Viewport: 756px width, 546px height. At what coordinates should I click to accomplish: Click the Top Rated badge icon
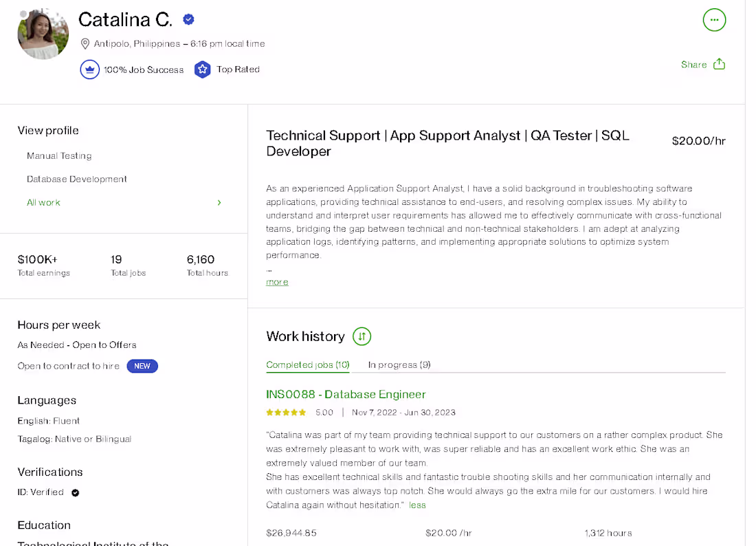[202, 69]
